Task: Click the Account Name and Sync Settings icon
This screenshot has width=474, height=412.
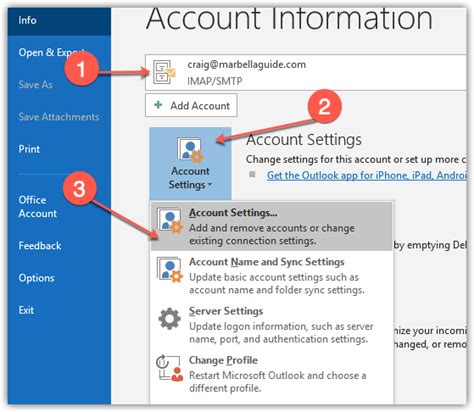Action: (x=170, y=270)
